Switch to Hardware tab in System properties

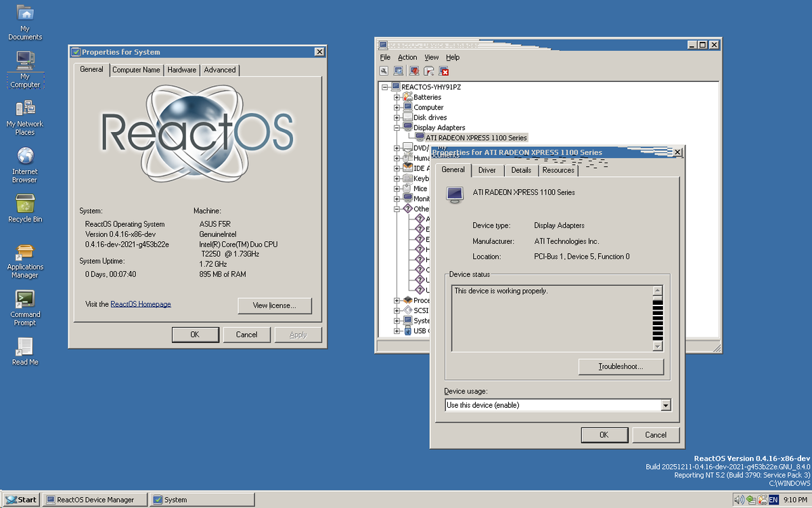(x=182, y=70)
